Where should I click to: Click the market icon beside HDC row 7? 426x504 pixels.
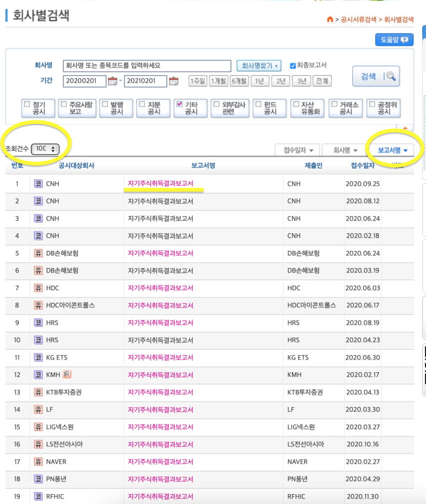point(38,288)
